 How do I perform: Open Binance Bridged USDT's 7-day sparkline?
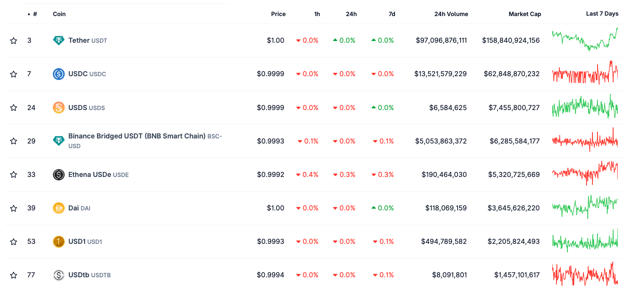585,140
